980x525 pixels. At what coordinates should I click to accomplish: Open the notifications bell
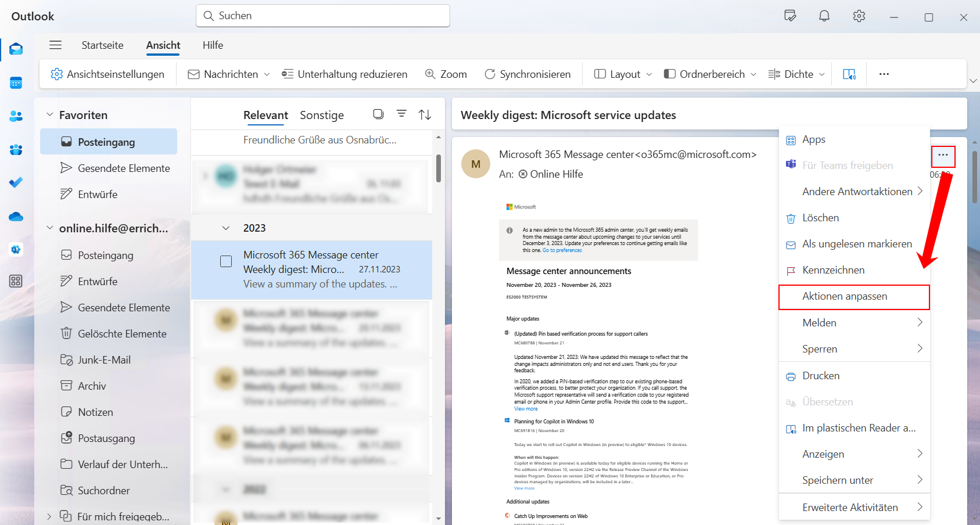tap(824, 16)
